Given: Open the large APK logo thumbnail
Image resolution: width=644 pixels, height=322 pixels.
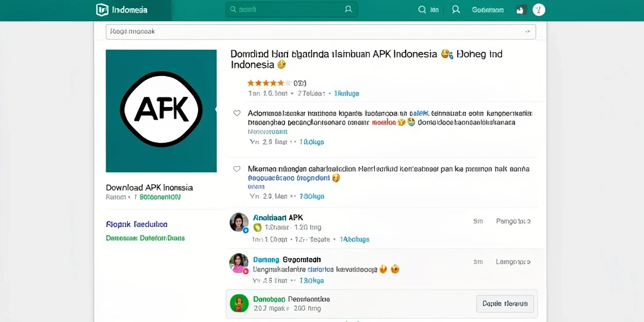Looking at the screenshot, I should pos(161,111).
